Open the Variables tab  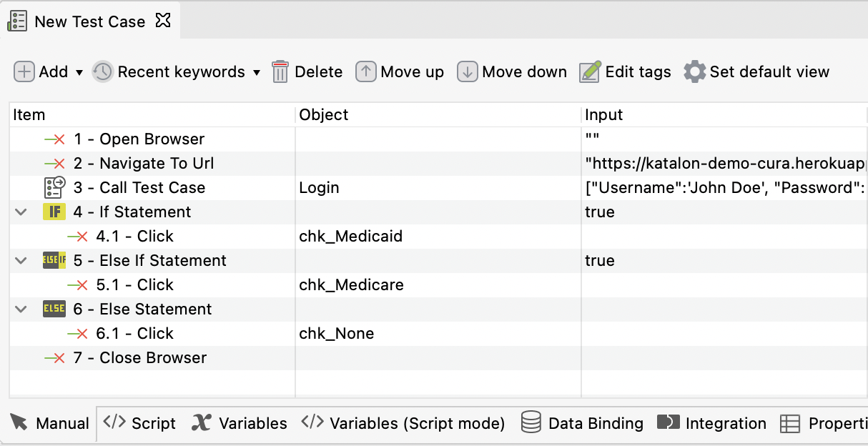tap(240, 423)
